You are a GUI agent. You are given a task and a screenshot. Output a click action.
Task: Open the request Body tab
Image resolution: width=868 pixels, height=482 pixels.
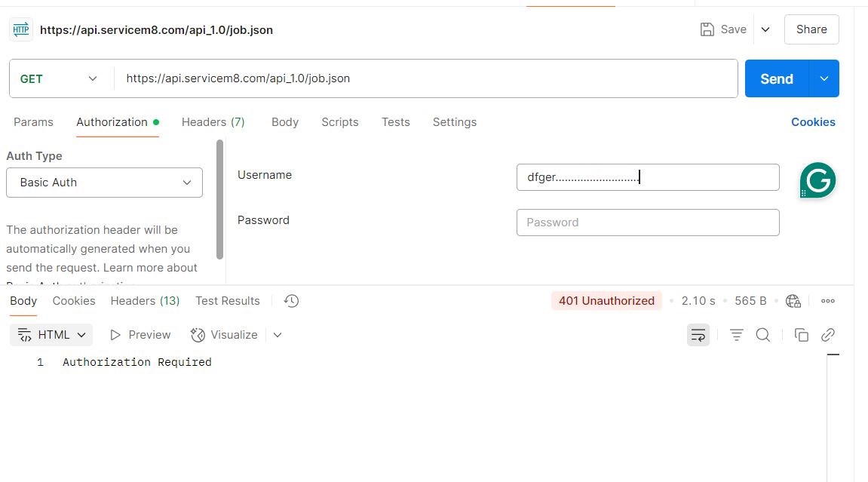pos(285,122)
